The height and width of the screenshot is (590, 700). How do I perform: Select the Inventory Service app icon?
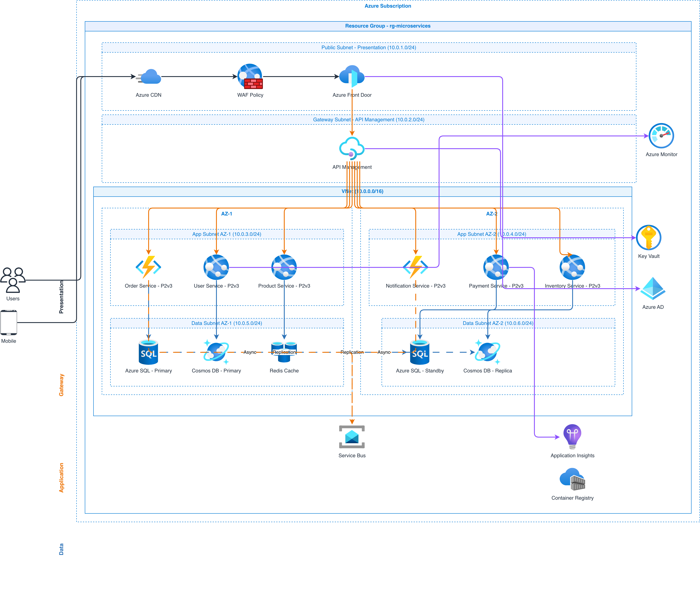pyautogui.click(x=572, y=267)
